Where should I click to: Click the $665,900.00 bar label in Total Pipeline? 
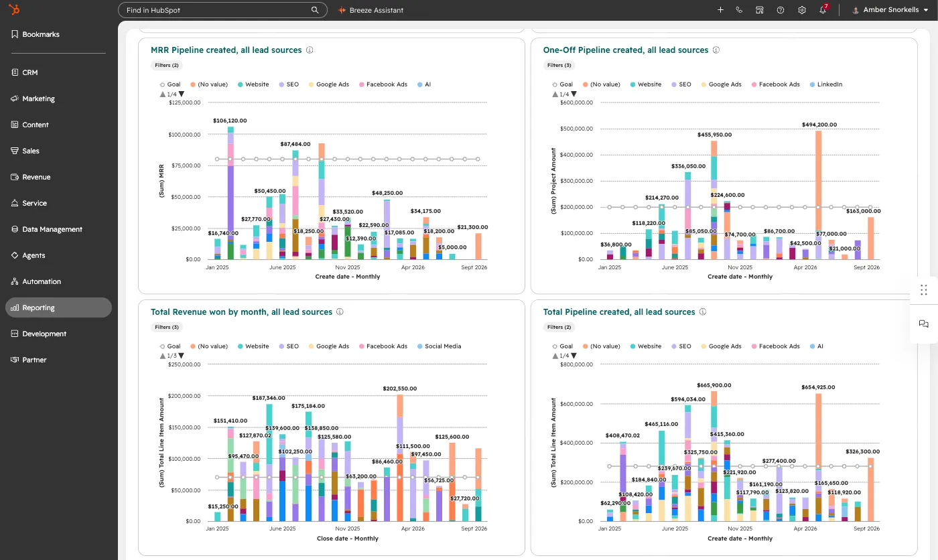(714, 385)
